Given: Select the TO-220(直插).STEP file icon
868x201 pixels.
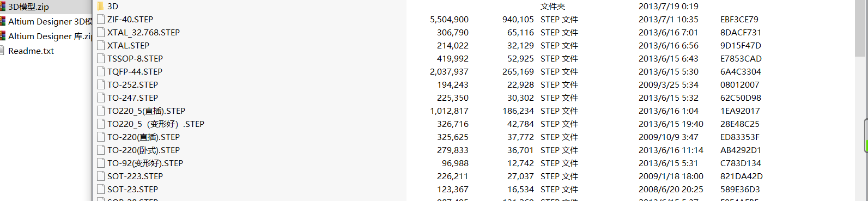Looking at the screenshot, I should pos(100,137).
